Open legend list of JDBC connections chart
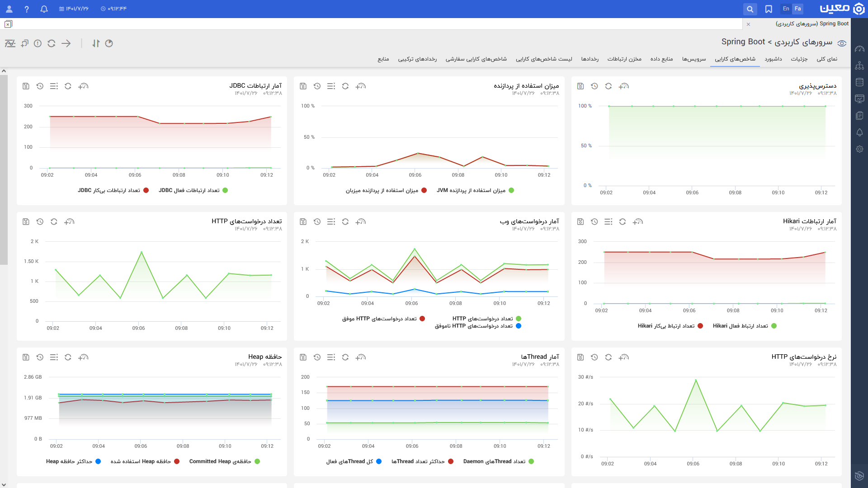The width and height of the screenshot is (868, 488). 54,86
